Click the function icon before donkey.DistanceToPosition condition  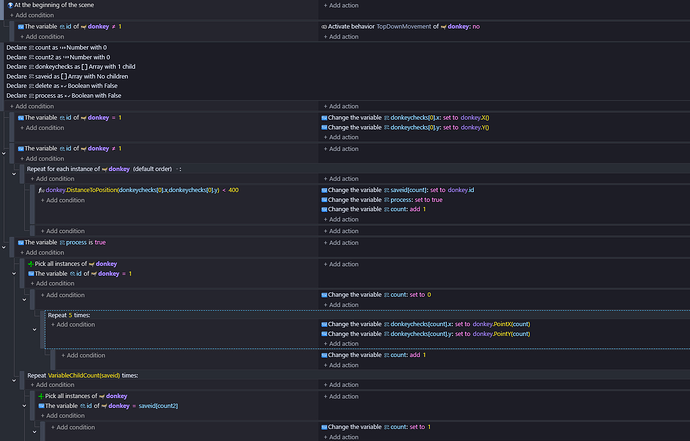pyautogui.click(x=41, y=191)
